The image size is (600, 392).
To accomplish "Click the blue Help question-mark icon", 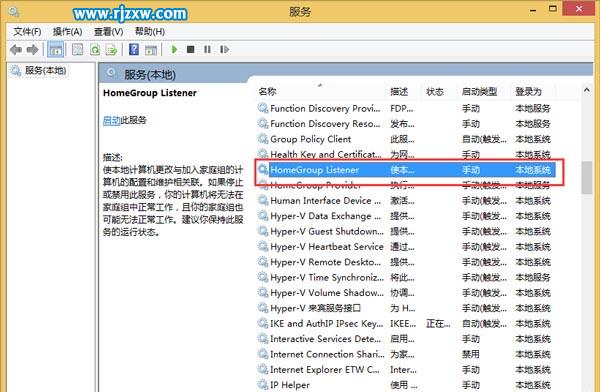I will point(134,49).
